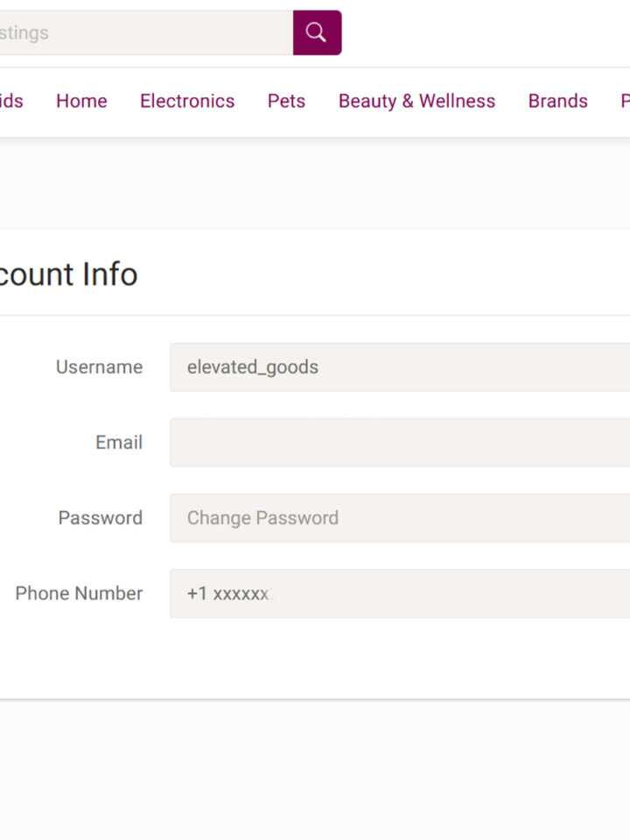Click the +1 country code prefix
The image size is (630, 840).
197,594
